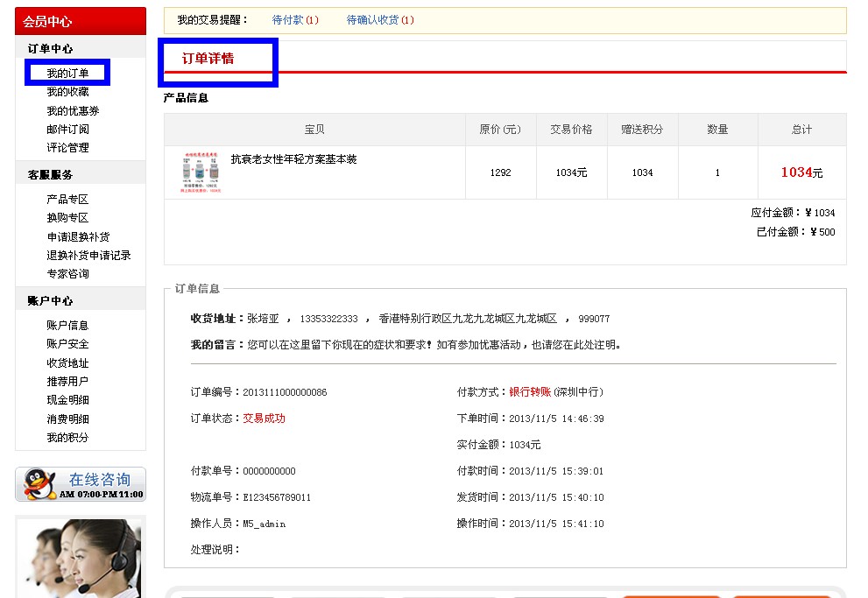Click the QQ penguin online consultation icon
Image resolution: width=868 pixels, height=598 pixels.
tap(38, 484)
